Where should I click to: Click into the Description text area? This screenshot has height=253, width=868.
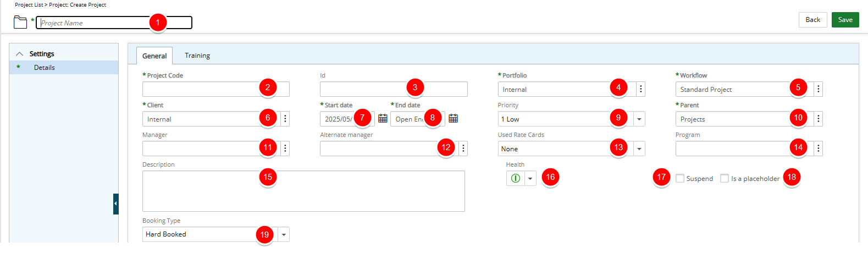[x=303, y=191]
